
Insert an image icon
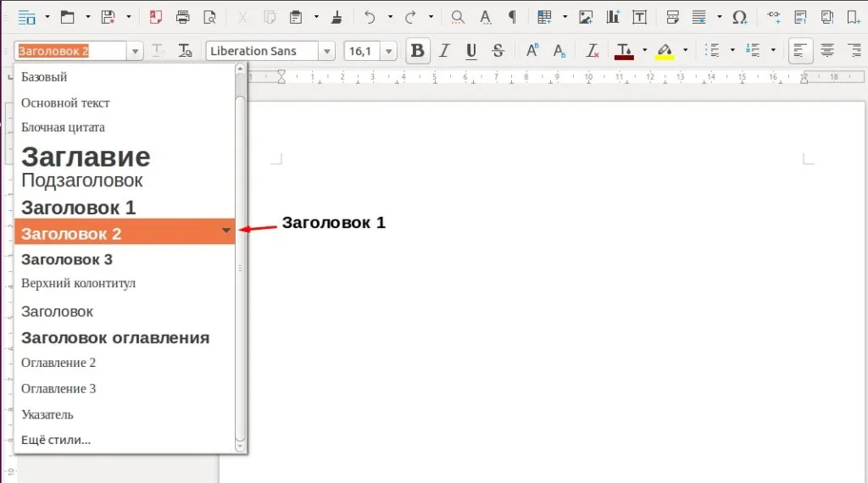pyautogui.click(x=586, y=17)
